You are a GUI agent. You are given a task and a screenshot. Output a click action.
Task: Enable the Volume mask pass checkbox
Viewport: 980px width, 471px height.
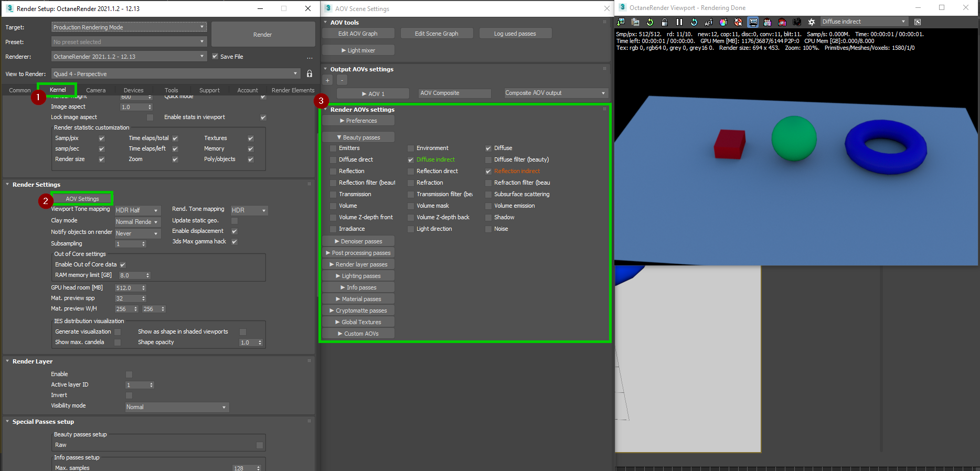[x=411, y=206]
